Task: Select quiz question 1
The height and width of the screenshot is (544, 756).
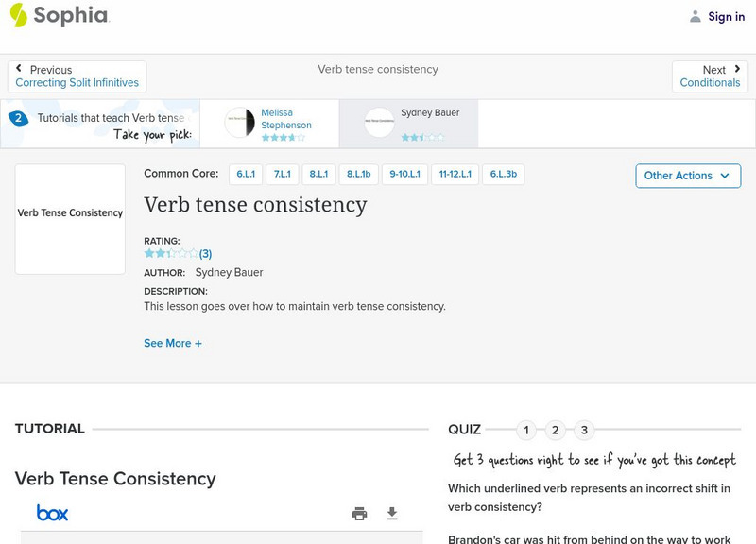Action: tap(526, 431)
